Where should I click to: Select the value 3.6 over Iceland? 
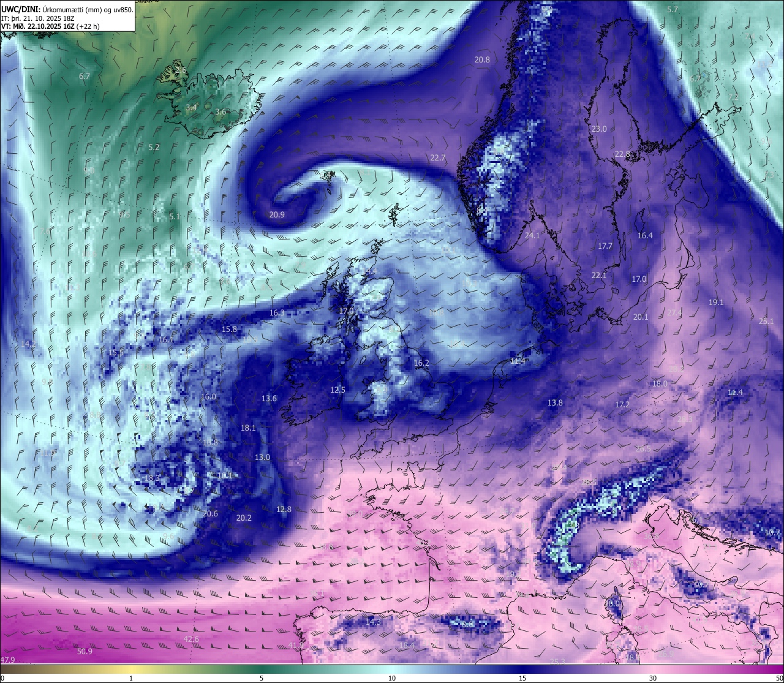(221, 112)
